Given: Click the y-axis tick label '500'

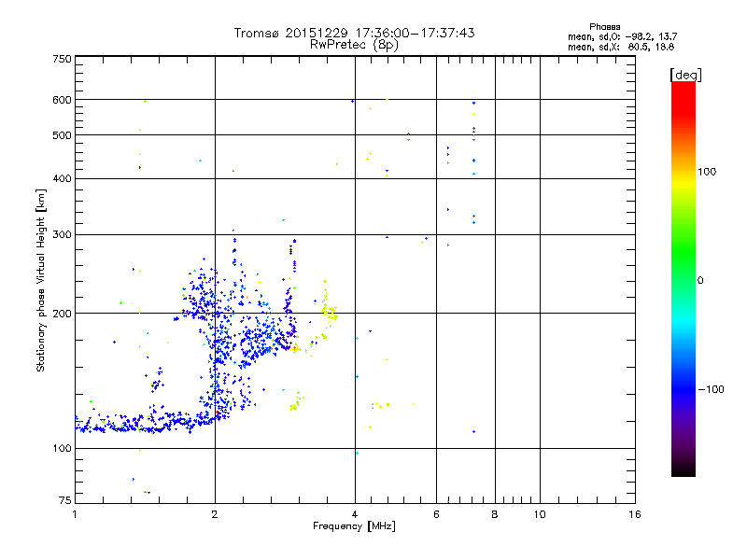Looking at the screenshot, I should pyautogui.click(x=62, y=135).
